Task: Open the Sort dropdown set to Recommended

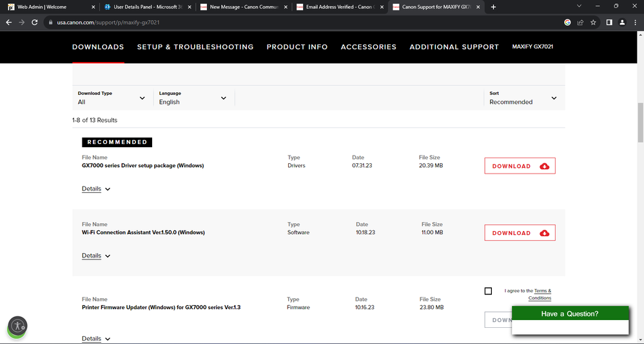Action: (x=523, y=98)
